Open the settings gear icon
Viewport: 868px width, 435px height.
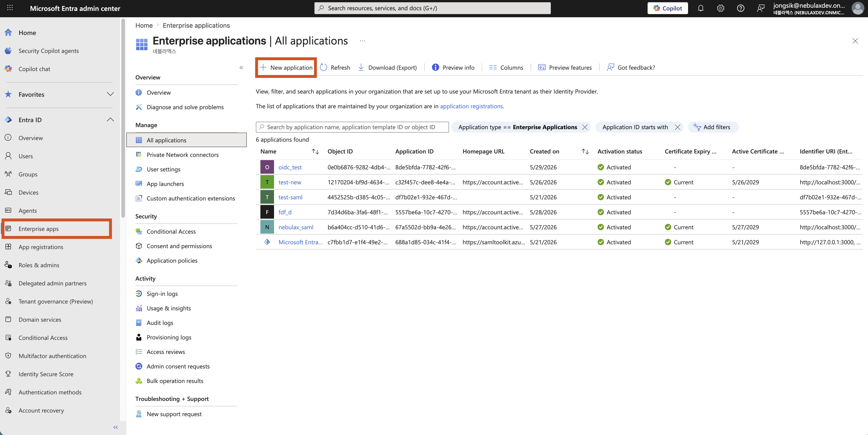[x=720, y=8]
